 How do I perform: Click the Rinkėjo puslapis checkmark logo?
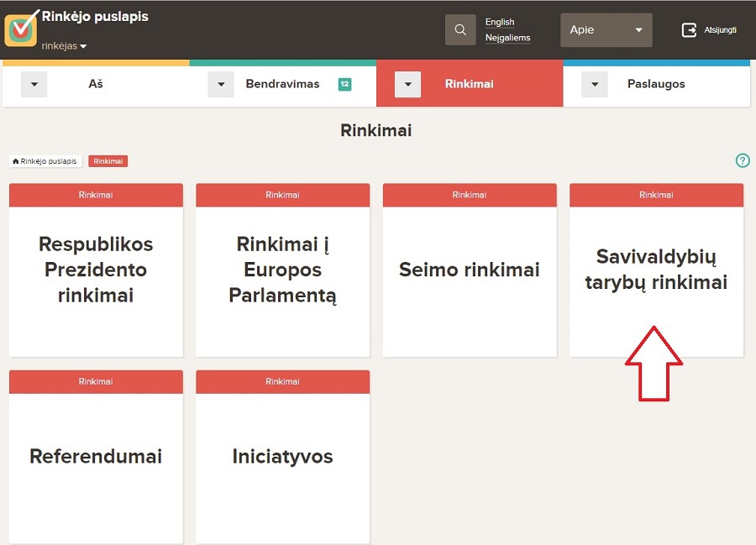click(x=21, y=29)
